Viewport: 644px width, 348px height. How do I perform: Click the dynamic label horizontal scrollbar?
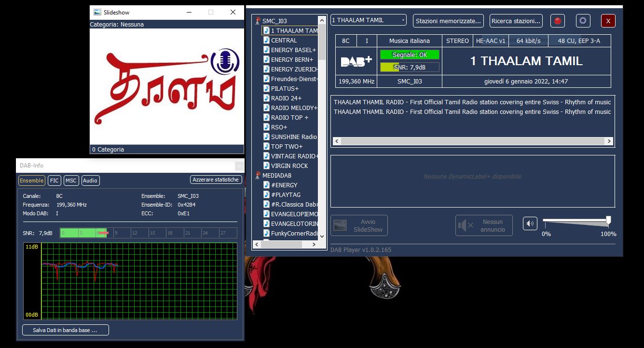pos(473,141)
